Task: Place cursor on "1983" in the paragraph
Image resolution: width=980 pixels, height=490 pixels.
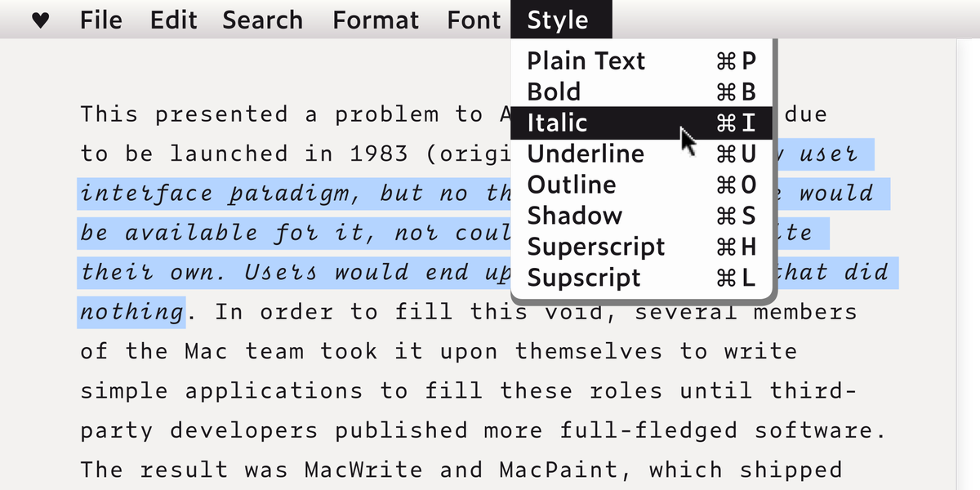Action: click(378, 154)
